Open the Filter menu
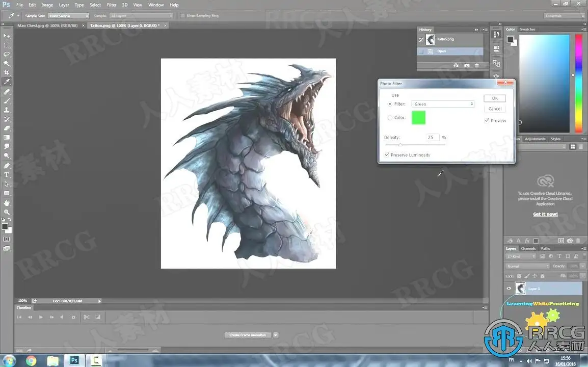 [x=112, y=5]
